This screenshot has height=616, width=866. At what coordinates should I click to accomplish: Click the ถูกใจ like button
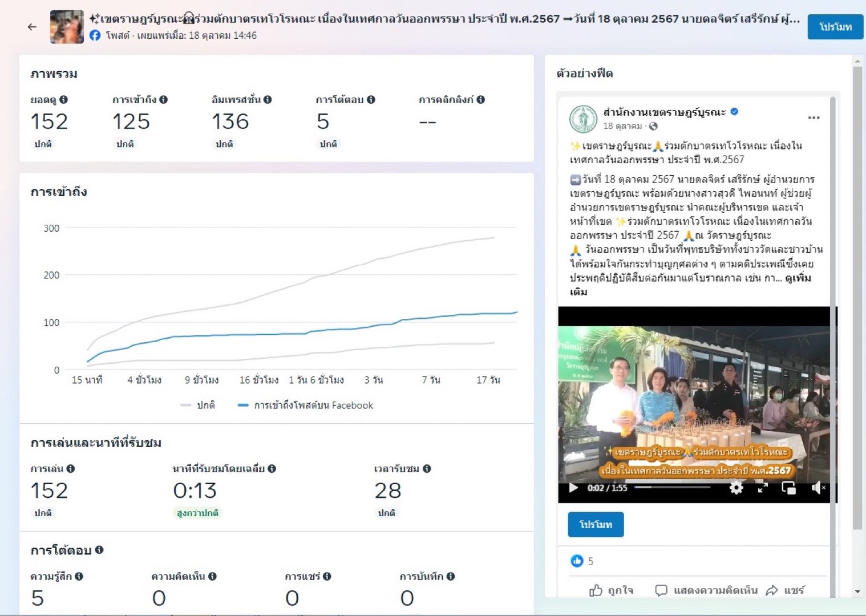pos(612,590)
